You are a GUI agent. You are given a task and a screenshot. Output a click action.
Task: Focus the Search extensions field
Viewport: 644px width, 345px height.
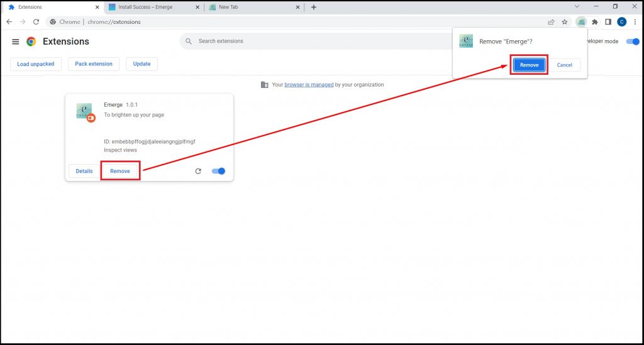pyautogui.click(x=316, y=41)
